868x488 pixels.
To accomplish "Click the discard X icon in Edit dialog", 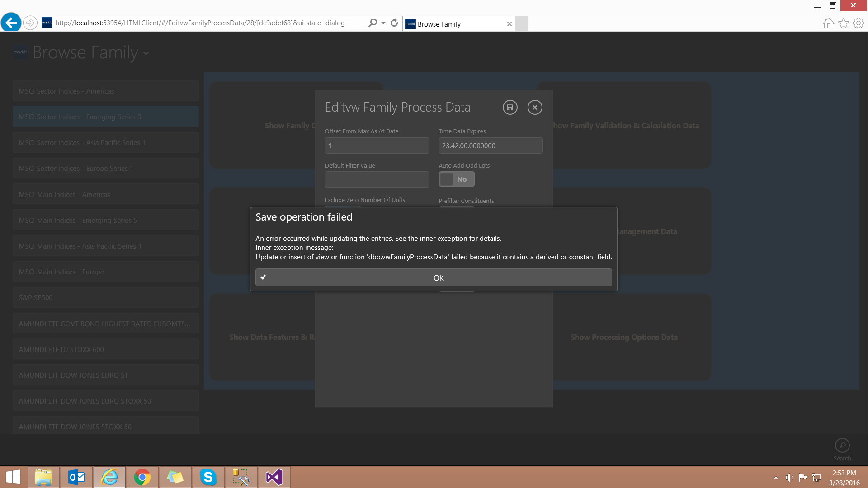I will 535,108.
